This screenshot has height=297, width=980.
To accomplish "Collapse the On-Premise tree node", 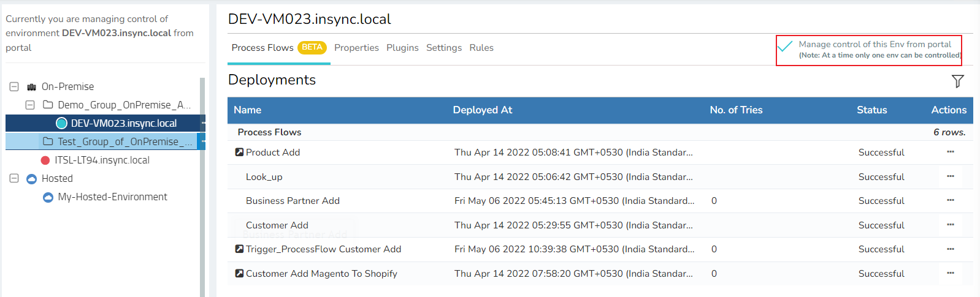I will click(x=14, y=87).
